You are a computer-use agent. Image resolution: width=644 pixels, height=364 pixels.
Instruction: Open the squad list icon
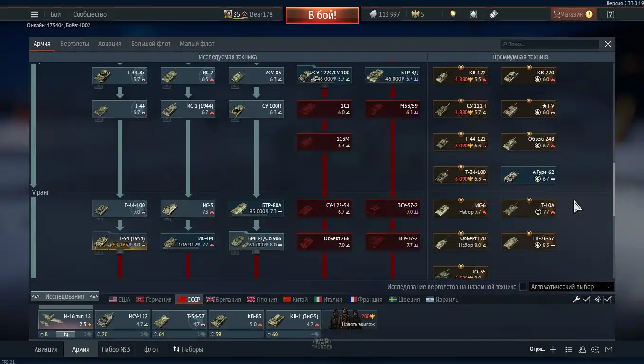(x=569, y=349)
